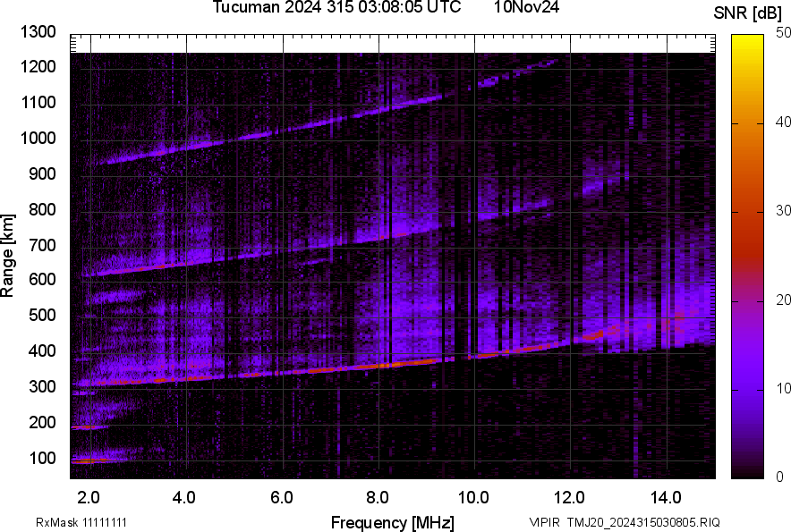Click the range tick label '1100'
This screenshot has height=532, width=791.
[x=38, y=103]
